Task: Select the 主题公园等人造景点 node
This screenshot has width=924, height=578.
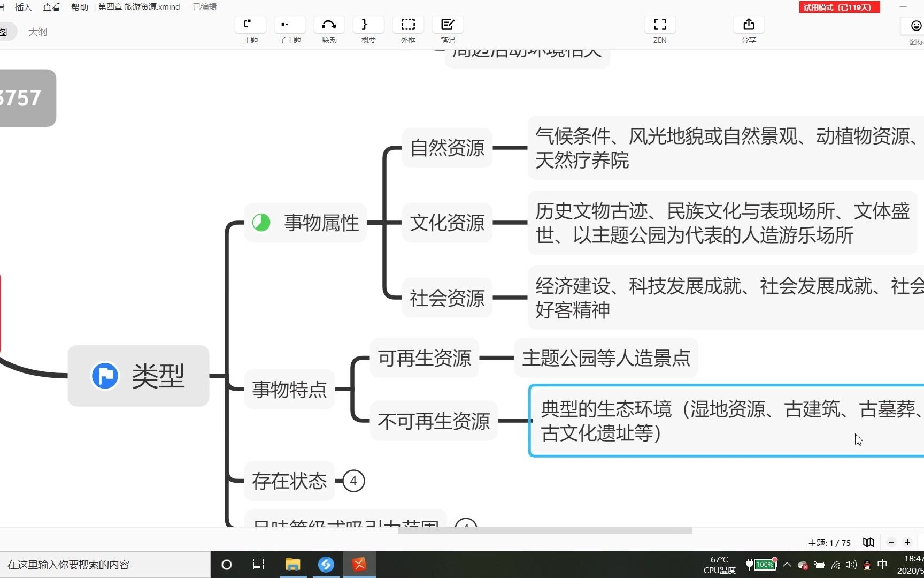Action: click(x=606, y=358)
